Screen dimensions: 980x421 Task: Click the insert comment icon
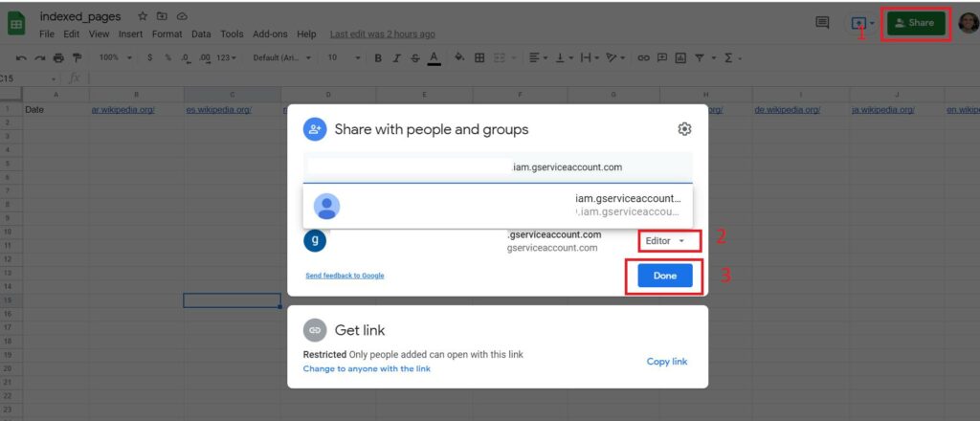pos(662,58)
